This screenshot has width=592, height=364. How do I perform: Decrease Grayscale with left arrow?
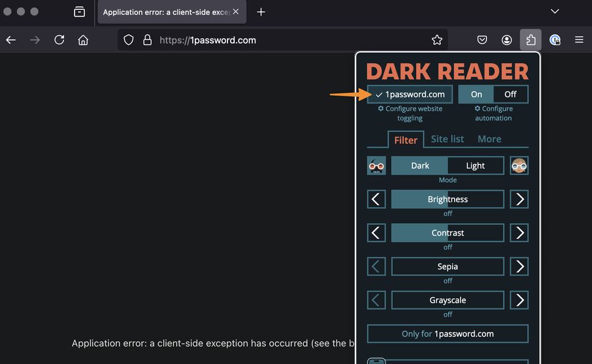pyautogui.click(x=376, y=300)
